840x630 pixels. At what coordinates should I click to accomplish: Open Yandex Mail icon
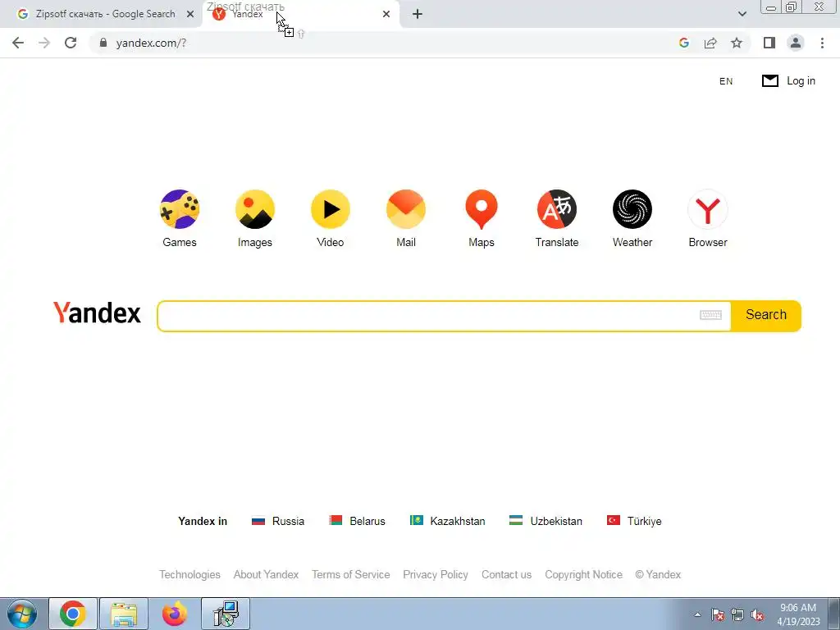point(406,209)
